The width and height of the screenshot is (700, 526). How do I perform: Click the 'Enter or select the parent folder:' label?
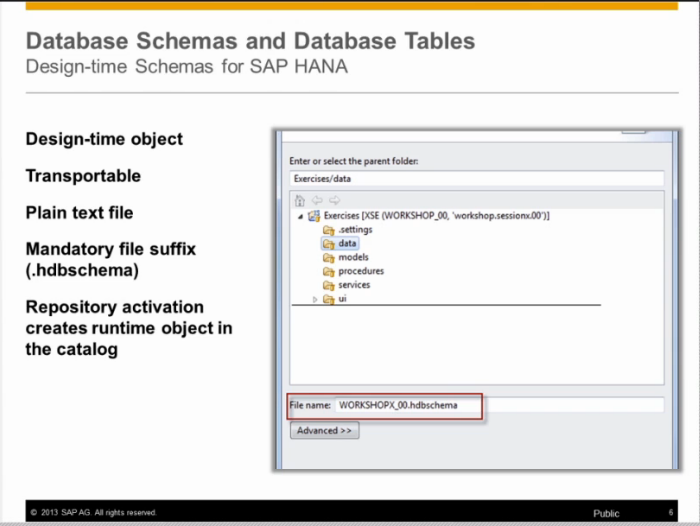[x=354, y=161]
